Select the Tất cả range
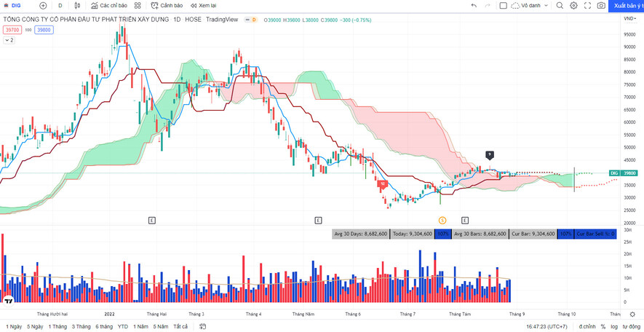 click(180, 327)
